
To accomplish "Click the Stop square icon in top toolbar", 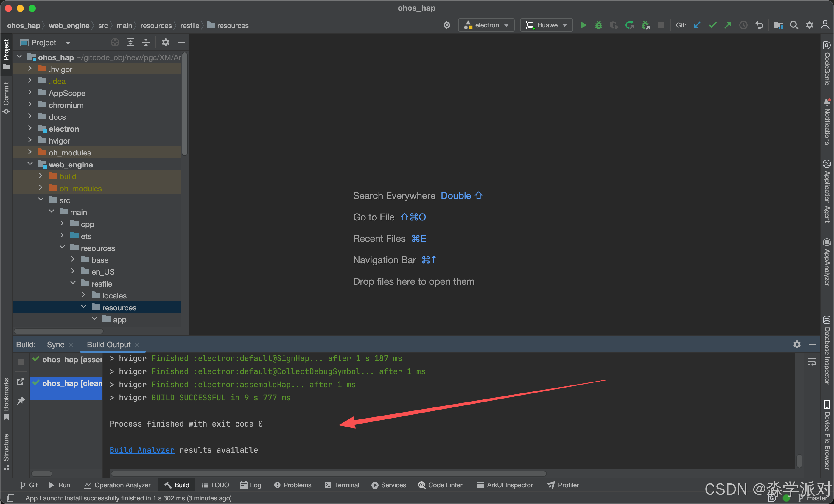I will [660, 25].
